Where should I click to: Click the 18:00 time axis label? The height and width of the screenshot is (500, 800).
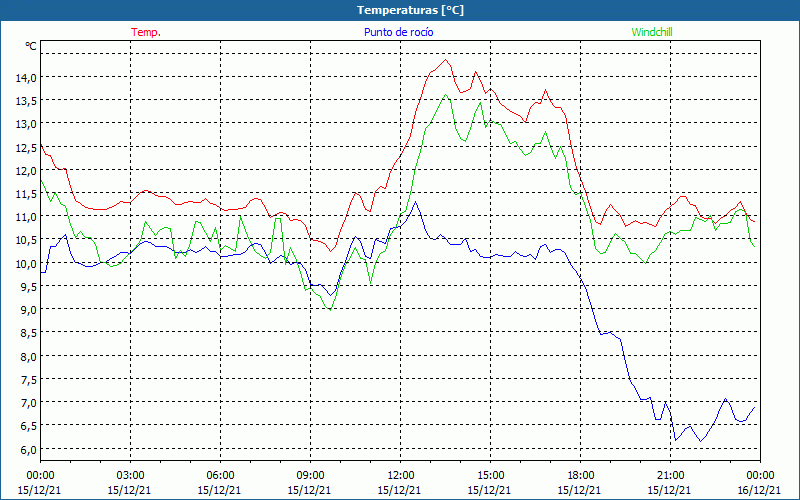coord(580,476)
